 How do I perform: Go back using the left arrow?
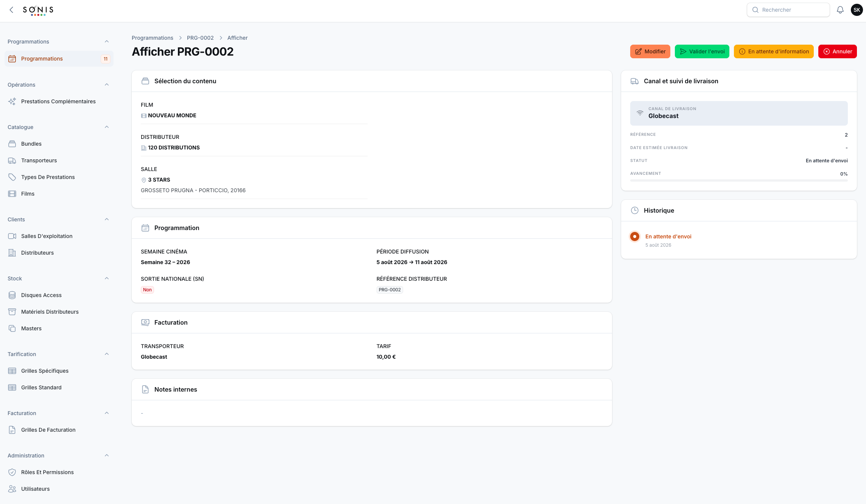[x=11, y=10]
